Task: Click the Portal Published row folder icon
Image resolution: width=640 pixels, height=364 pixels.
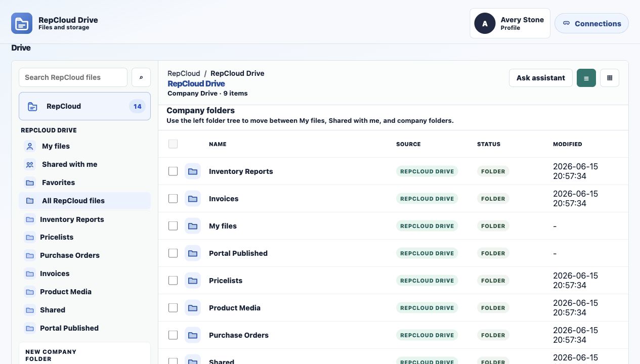Action: [193, 253]
